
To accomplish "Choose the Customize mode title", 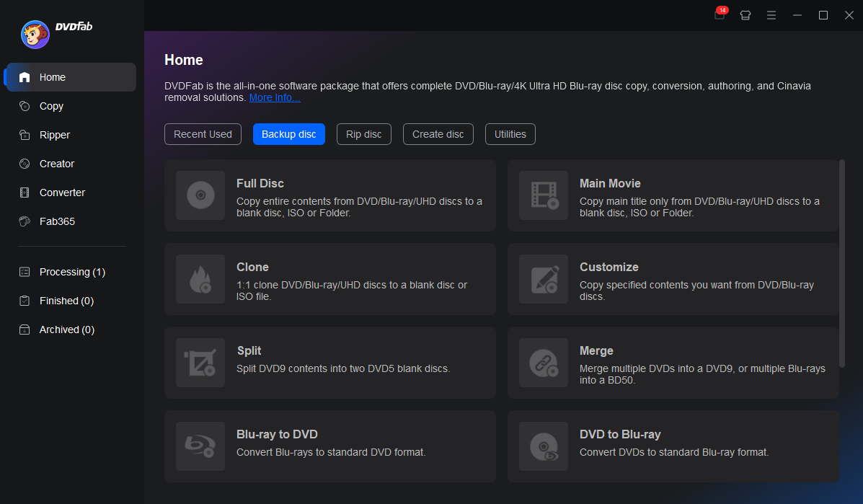I will pos(608,267).
